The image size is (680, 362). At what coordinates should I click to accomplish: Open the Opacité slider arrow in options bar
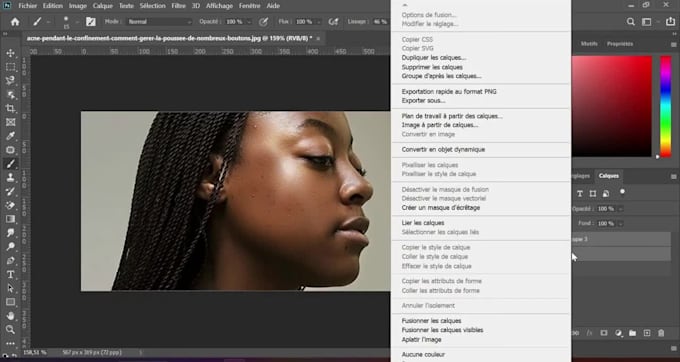point(249,22)
